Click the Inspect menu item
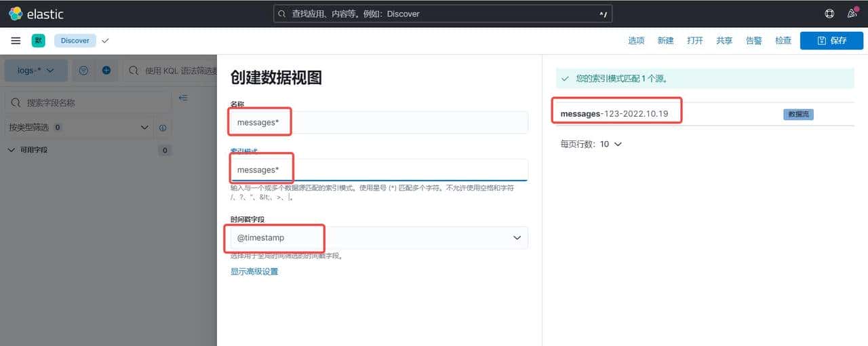 pyautogui.click(x=783, y=41)
